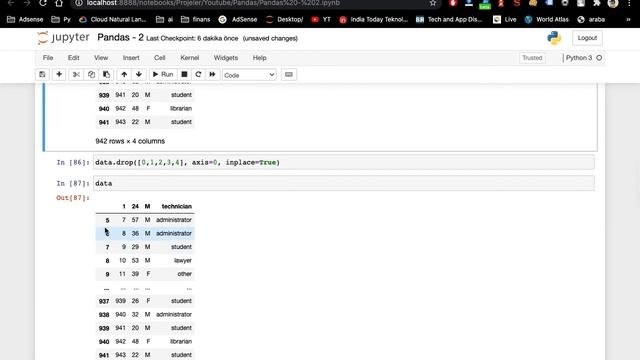Open the Edit menu

(73, 58)
